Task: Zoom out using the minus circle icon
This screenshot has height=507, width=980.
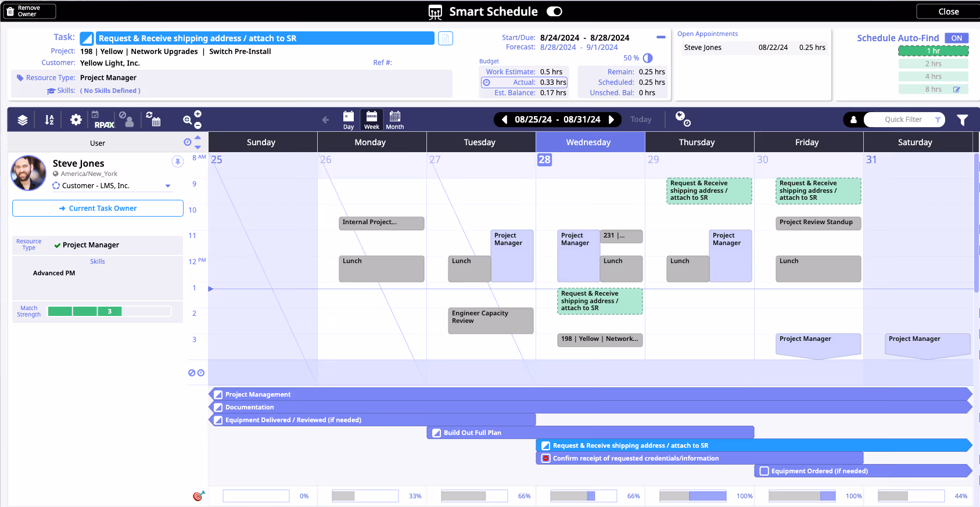Action: pyautogui.click(x=198, y=125)
